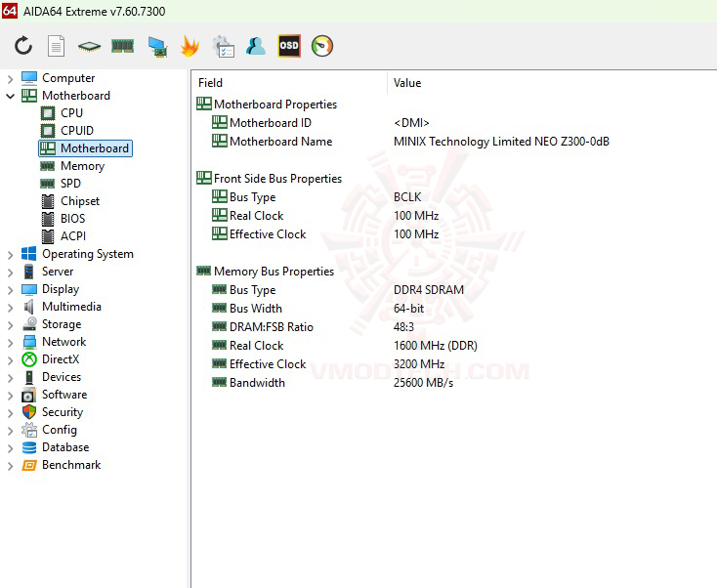Open the BIOS tree item
Viewport: 717px width, 588px height.
coord(63,219)
